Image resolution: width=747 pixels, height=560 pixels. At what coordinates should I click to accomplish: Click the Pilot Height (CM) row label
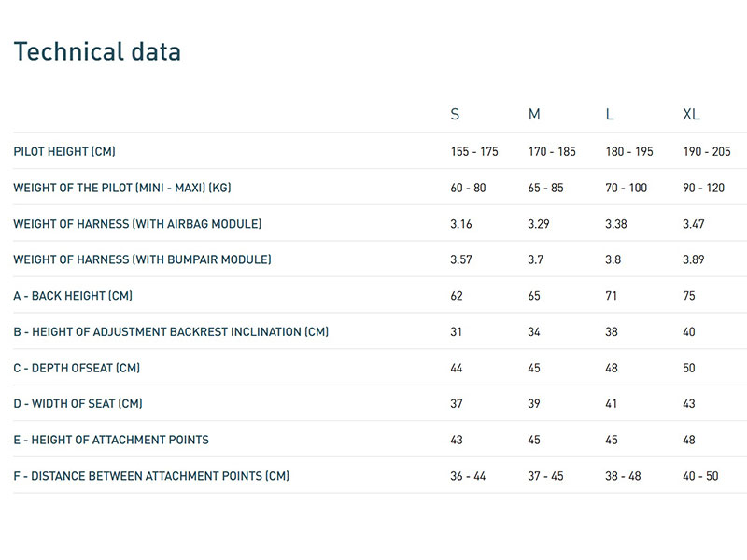pos(64,151)
